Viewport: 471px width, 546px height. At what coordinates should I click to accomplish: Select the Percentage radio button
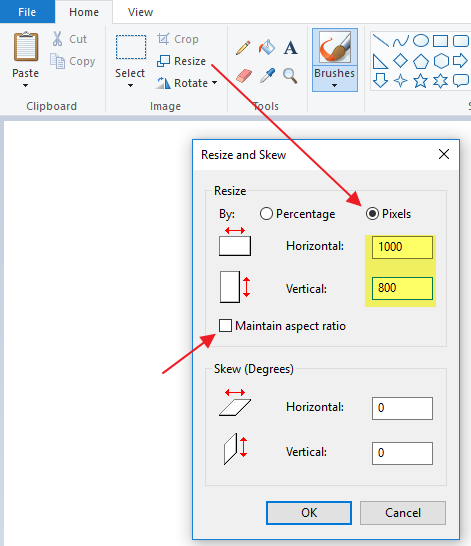click(266, 214)
